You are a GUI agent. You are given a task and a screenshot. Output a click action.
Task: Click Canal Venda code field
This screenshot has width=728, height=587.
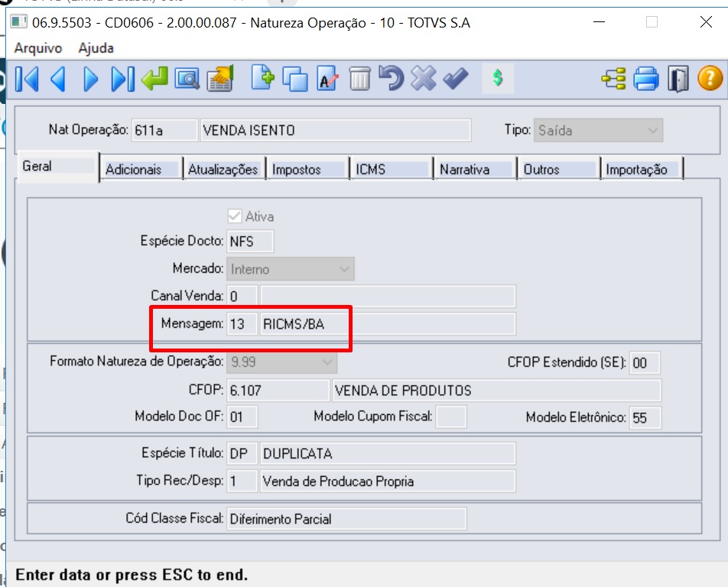pyautogui.click(x=242, y=296)
